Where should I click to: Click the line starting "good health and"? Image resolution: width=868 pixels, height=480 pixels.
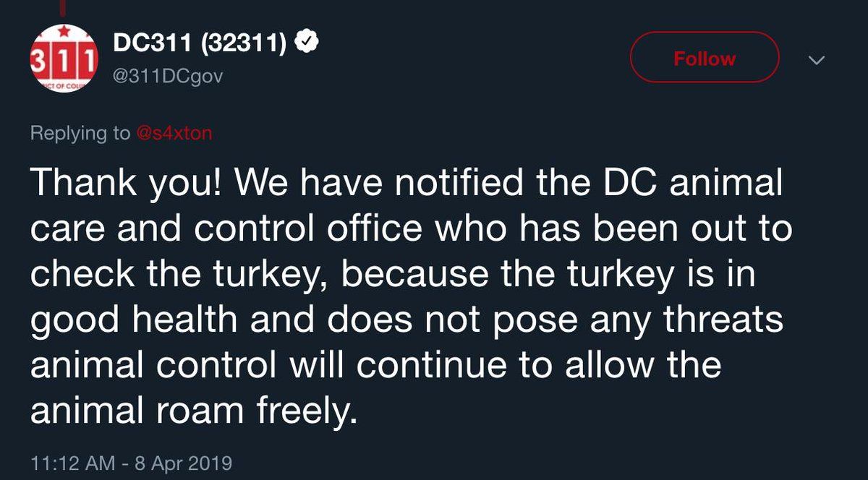tap(407, 320)
